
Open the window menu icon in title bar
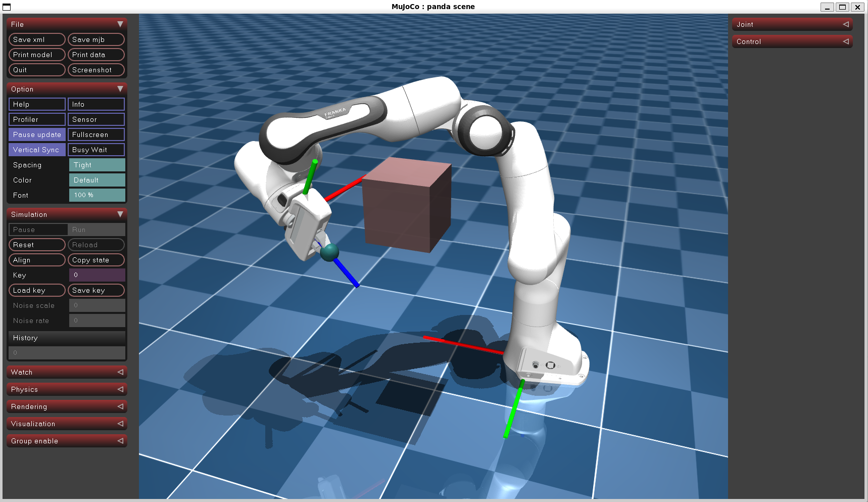[7, 7]
